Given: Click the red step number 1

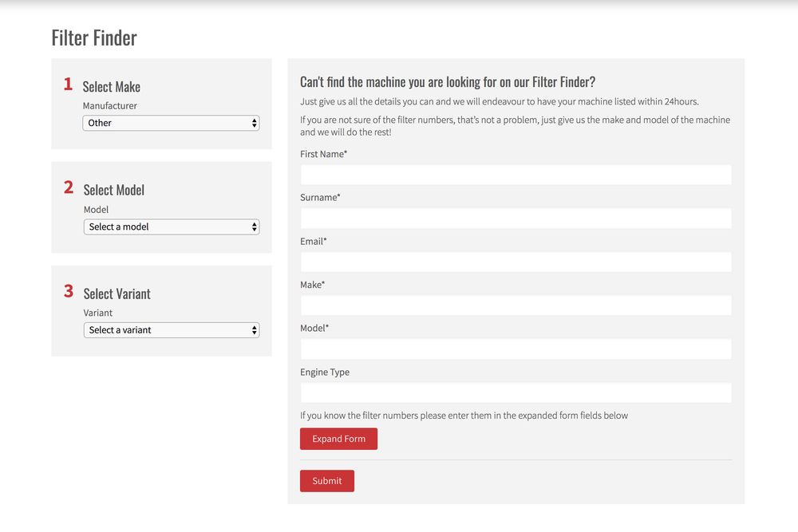Looking at the screenshot, I should click(x=69, y=85).
